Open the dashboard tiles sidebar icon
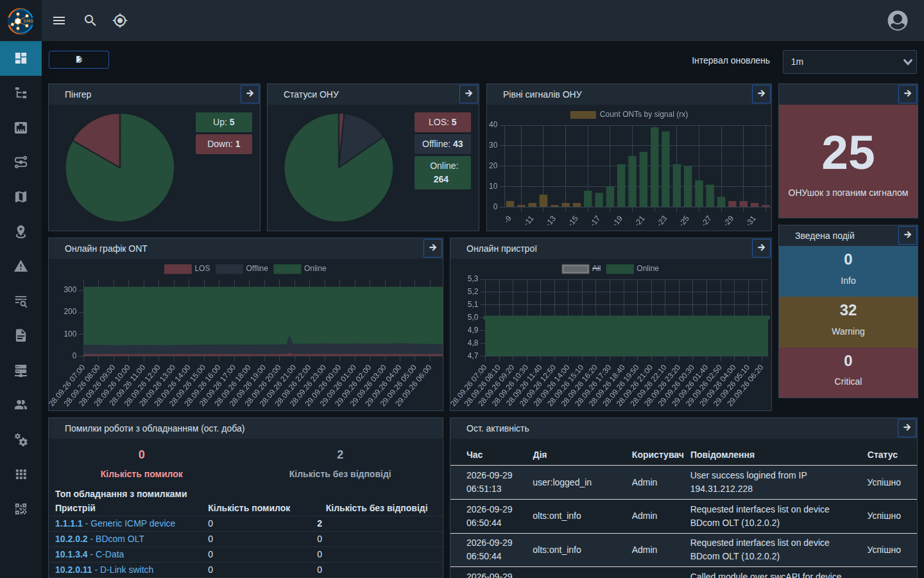This screenshot has height=578, width=924. coord(21,58)
